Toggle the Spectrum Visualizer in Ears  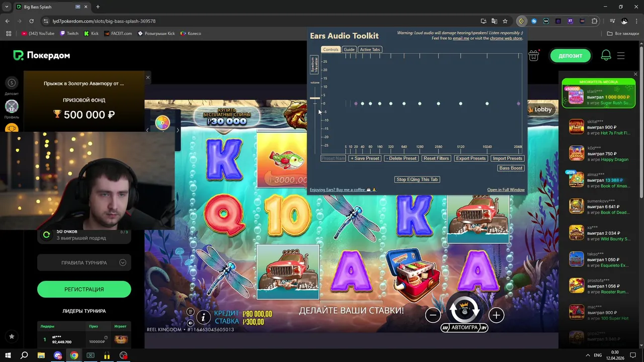pyautogui.click(x=313, y=65)
